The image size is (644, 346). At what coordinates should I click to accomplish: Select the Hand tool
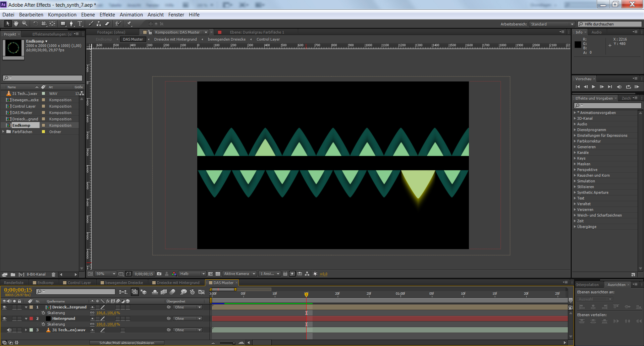(x=16, y=24)
